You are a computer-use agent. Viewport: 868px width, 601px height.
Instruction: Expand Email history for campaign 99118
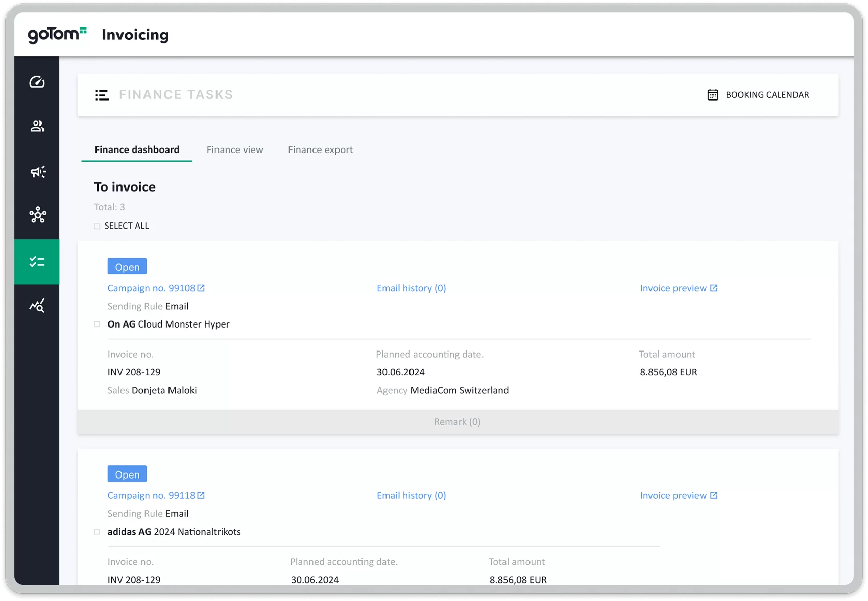[411, 495]
